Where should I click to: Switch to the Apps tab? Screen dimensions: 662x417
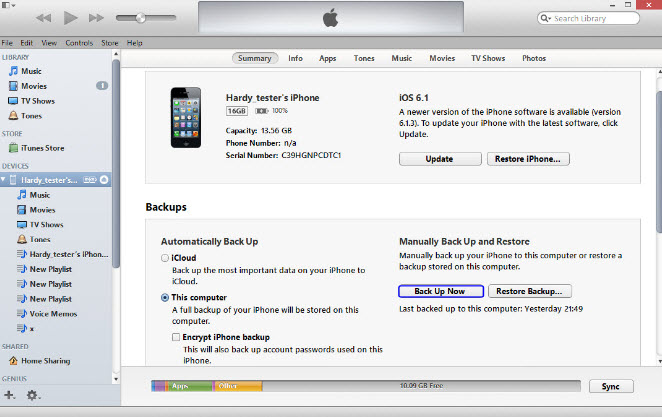click(x=328, y=58)
